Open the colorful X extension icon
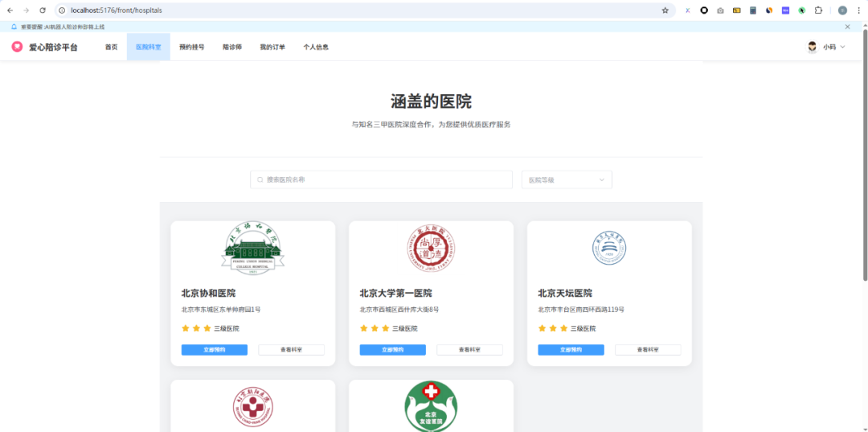This screenshot has height=432, width=868. pos(687,10)
